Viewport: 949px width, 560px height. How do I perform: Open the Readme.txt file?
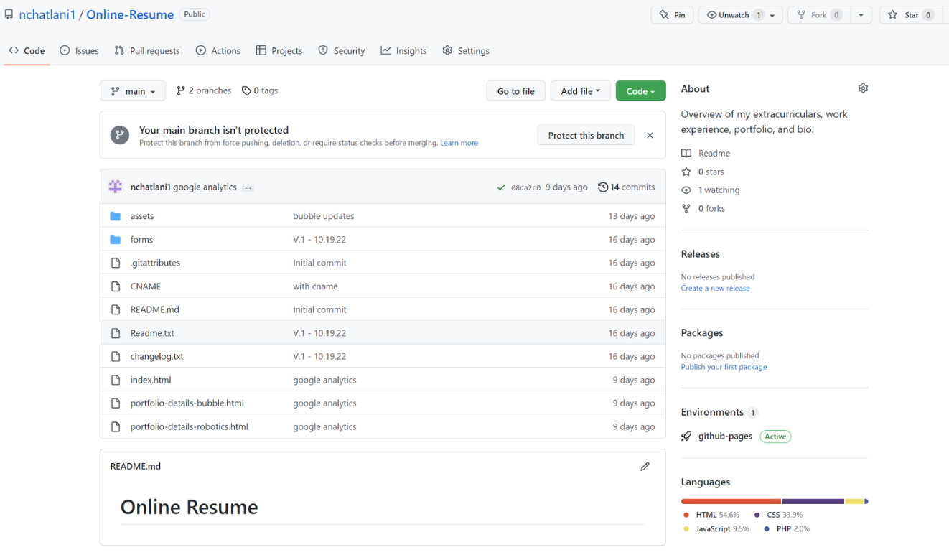click(152, 333)
